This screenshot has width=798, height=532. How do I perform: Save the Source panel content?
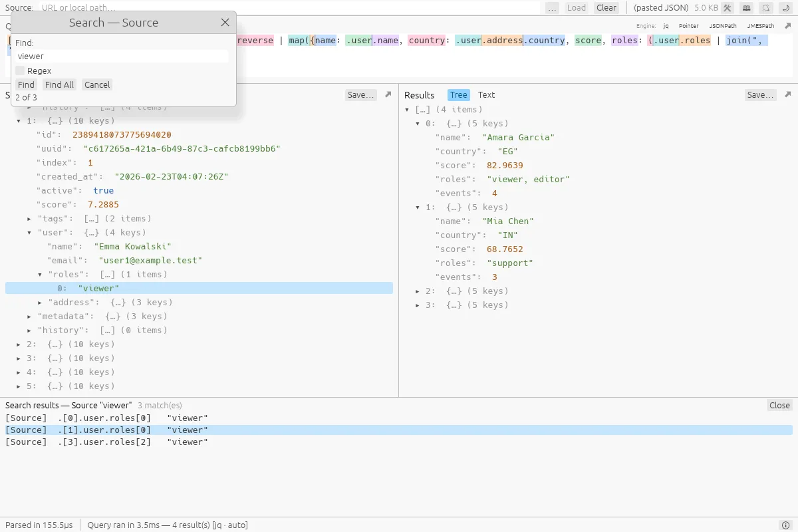(361, 95)
